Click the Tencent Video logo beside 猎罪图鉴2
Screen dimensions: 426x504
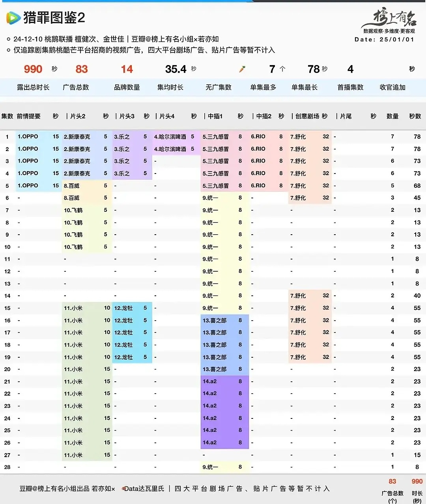pyautogui.click(x=13, y=18)
